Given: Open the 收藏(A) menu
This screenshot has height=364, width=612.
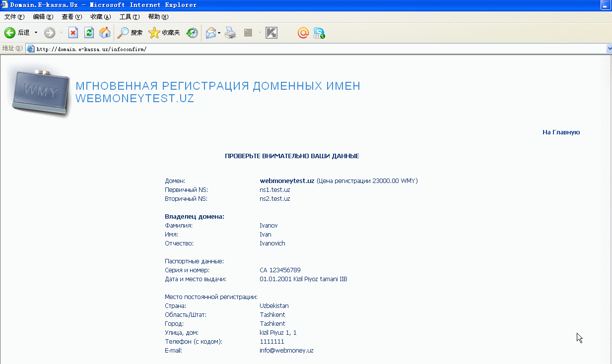Looking at the screenshot, I should click(101, 17).
